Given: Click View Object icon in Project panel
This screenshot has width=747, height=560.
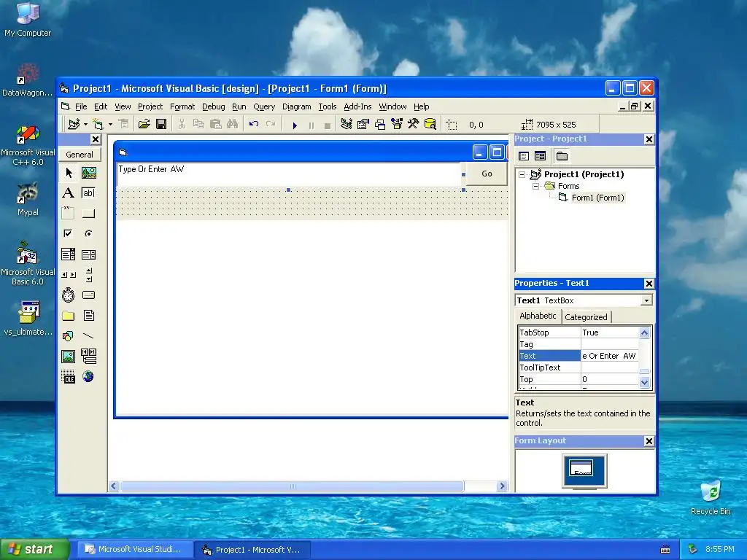Looking at the screenshot, I should pyautogui.click(x=540, y=156).
